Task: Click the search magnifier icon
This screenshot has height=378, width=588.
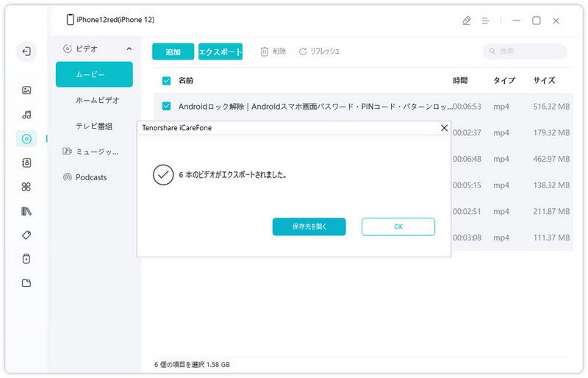Action: (x=492, y=51)
